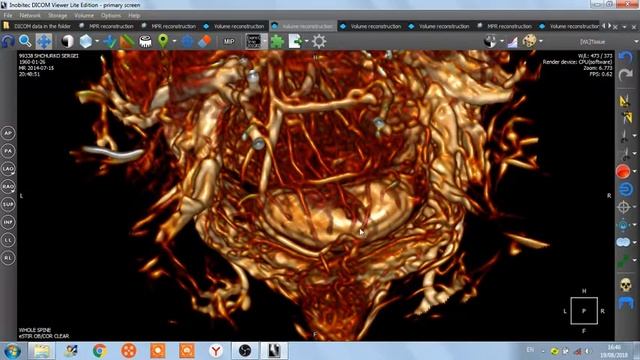
Task: Open the Help menu
Action: [x=134, y=16]
